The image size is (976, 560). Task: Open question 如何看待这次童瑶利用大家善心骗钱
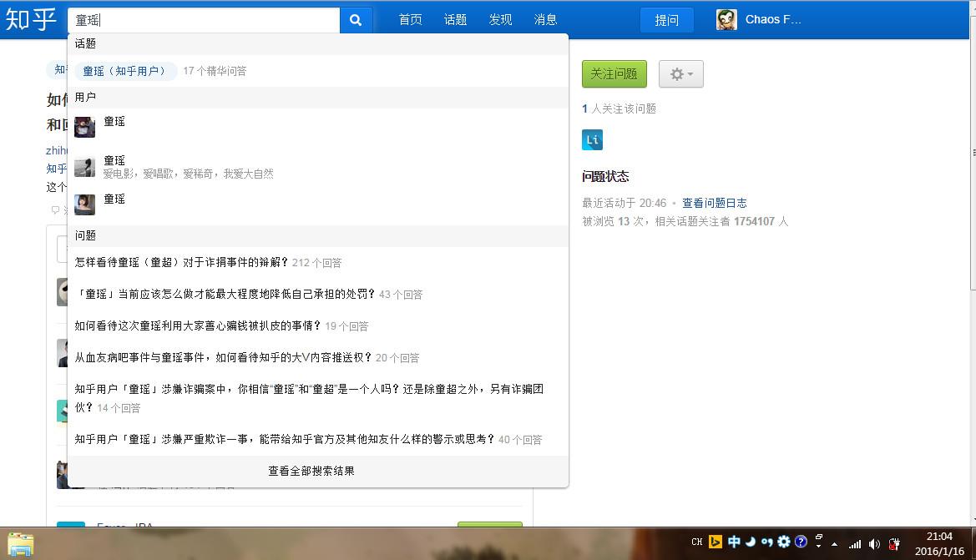point(197,326)
